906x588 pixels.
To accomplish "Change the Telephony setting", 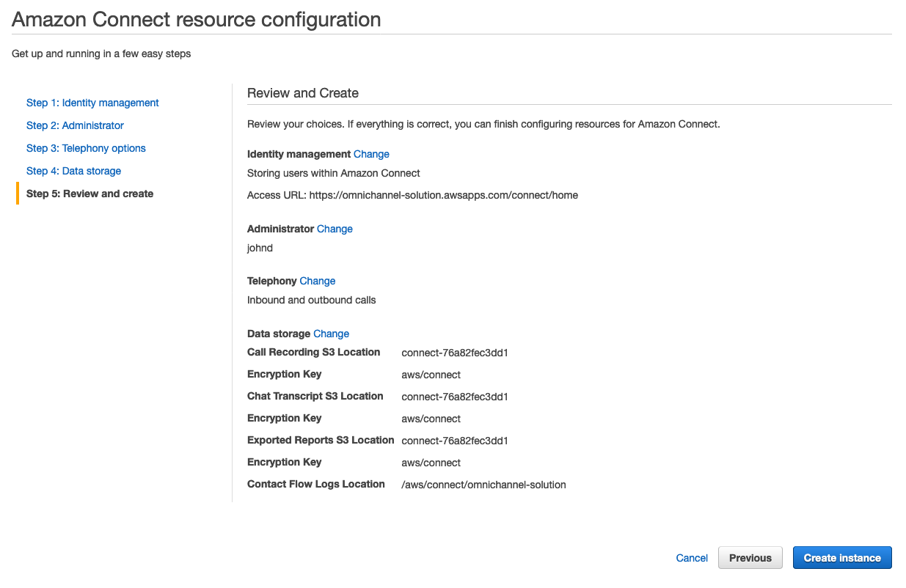I will pyautogui.click(x=318, y=281).
